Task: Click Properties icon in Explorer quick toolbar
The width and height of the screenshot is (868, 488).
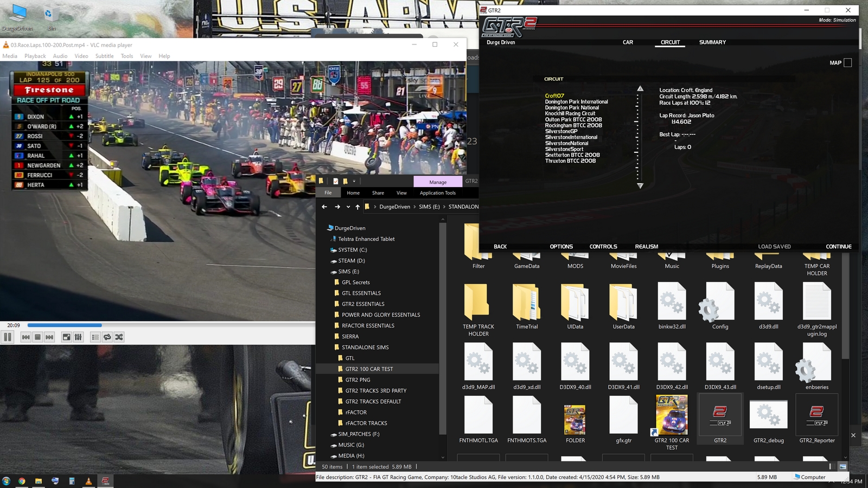Action: (336, 182)
